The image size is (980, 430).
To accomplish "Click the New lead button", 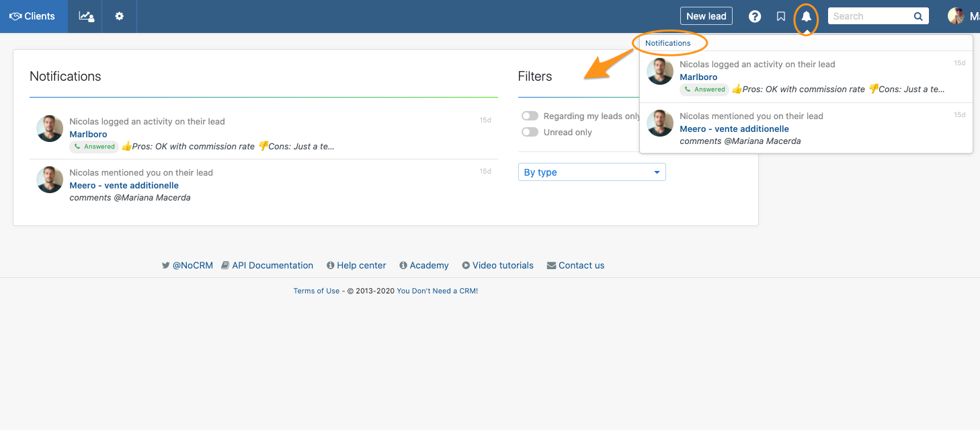I will point(706,16).
